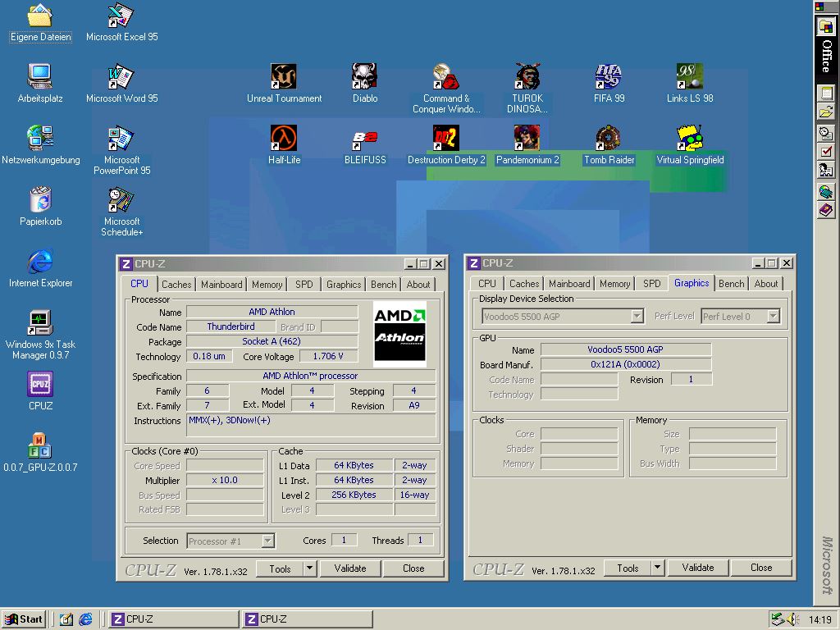This screenshot has height=630, width=840.
Task: Open SPD tab in Athlon CPU-Z window
Action: click(304, 285)
